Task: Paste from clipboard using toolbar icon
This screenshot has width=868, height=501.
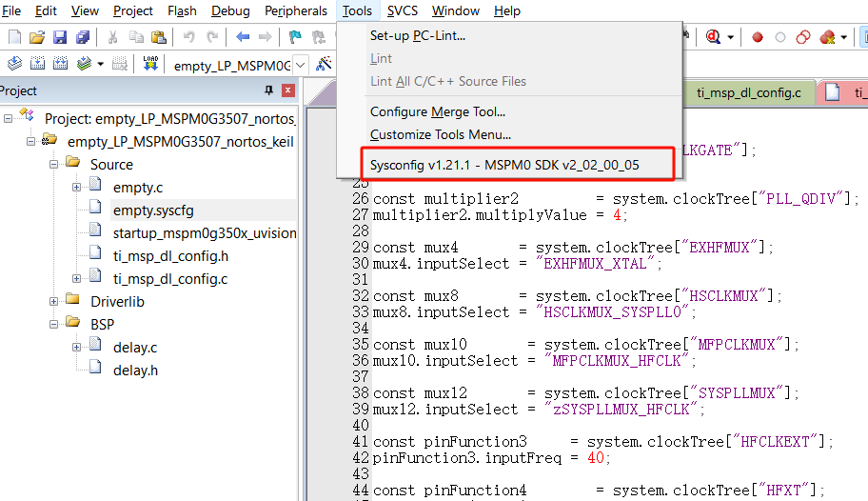Action: (160, 37)
